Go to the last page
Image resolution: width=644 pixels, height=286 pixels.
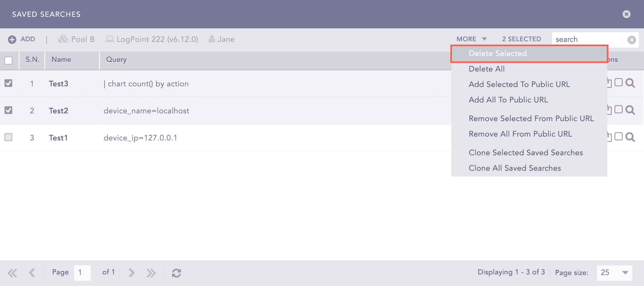151,273
